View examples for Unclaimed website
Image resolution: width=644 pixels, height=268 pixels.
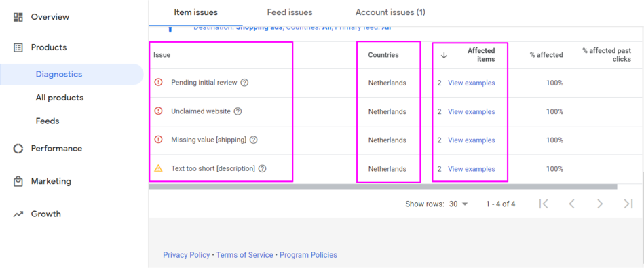471,112
